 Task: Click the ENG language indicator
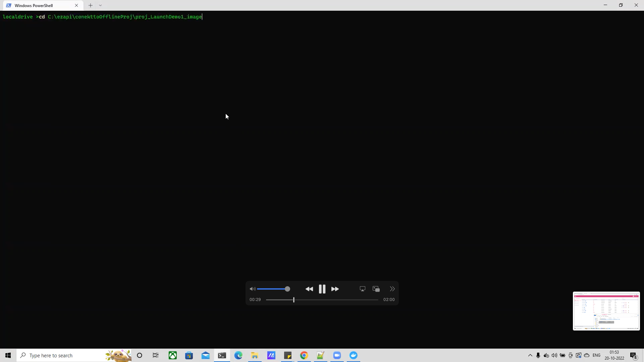click(597, 355)
